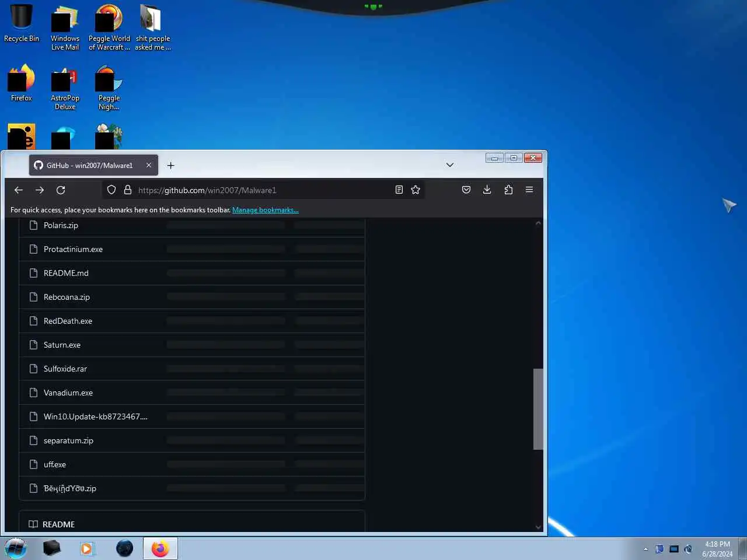
Task: Open Peggle World of Warcraft desktop shortcut
Action: (109, 27)
